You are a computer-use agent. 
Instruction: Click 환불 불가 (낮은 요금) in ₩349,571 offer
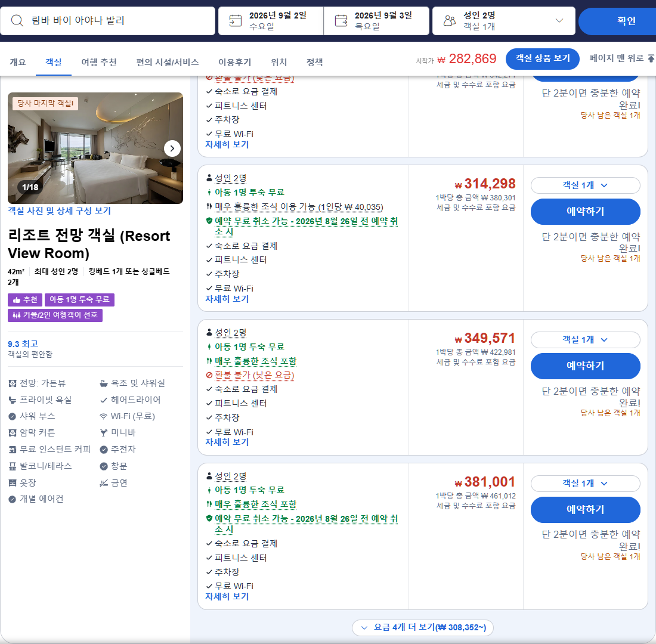pyautogui.click(x=255, y=375)
